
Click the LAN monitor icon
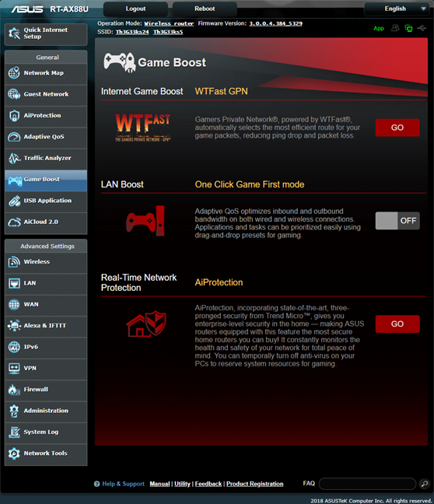[x=14, y=283]
